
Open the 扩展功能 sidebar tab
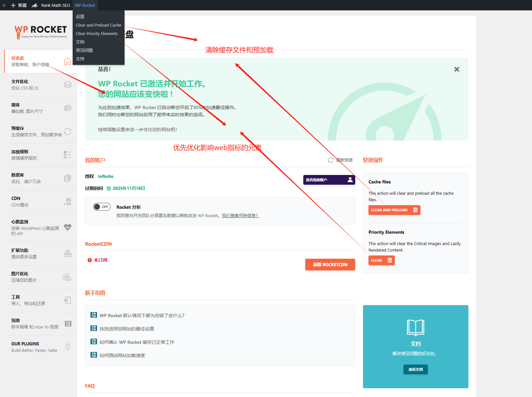point(41,254)
